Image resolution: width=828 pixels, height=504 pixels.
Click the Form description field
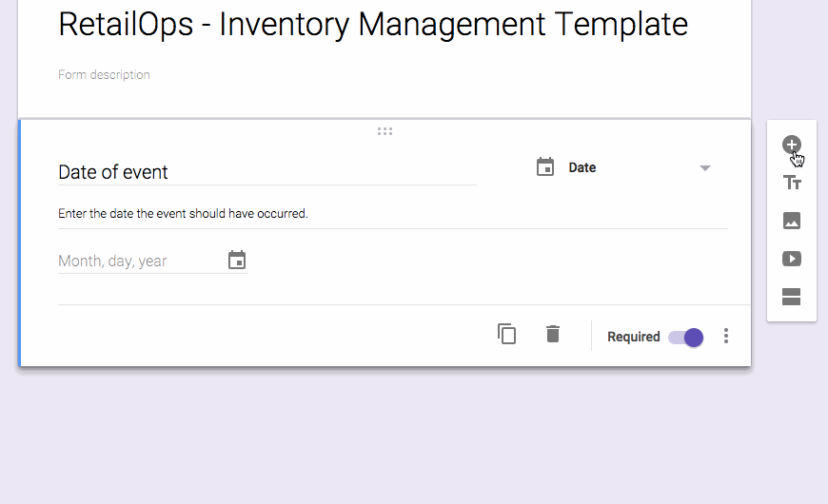point(105,75)
